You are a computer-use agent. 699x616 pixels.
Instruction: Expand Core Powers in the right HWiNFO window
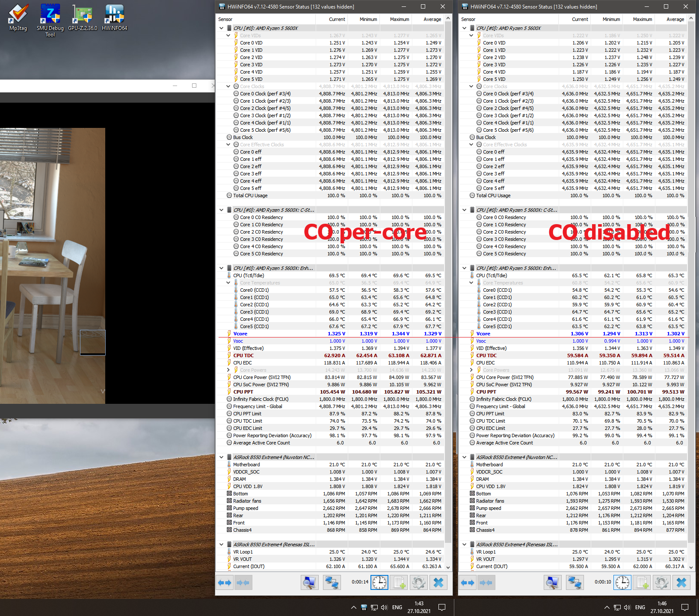471,370
